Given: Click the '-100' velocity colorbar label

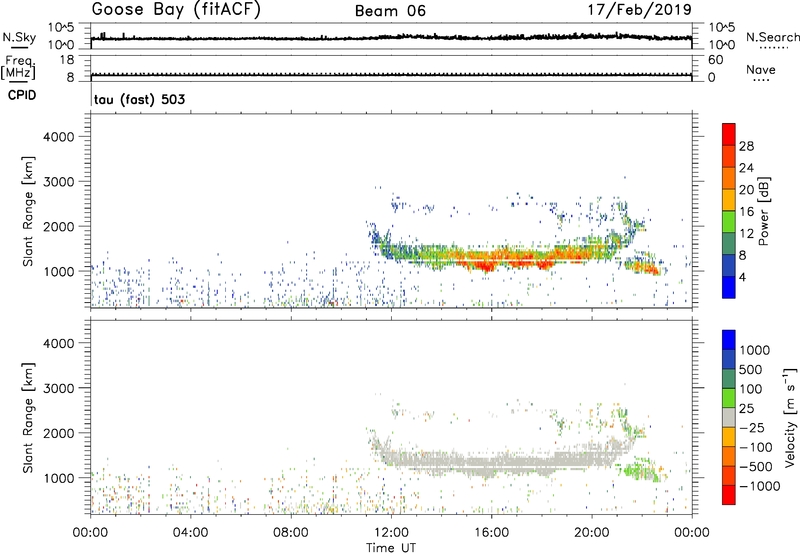Looking at the screenshot, I should [756, 447].
